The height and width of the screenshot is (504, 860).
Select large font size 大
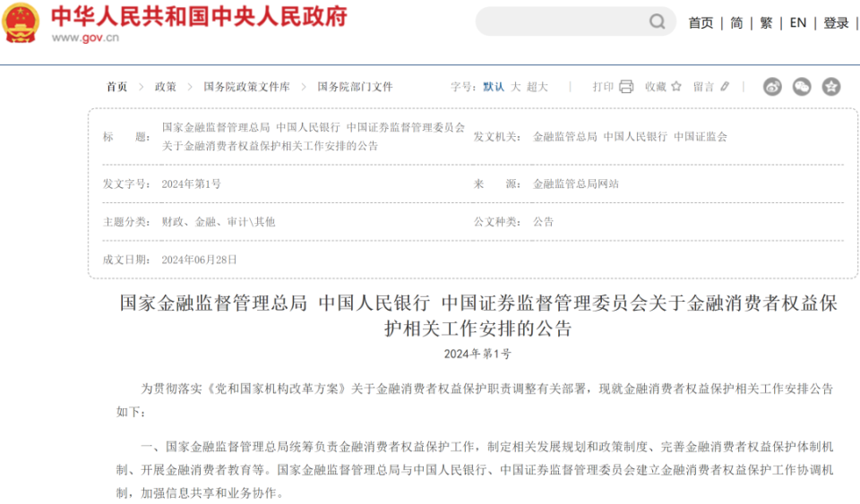[516, 87]
